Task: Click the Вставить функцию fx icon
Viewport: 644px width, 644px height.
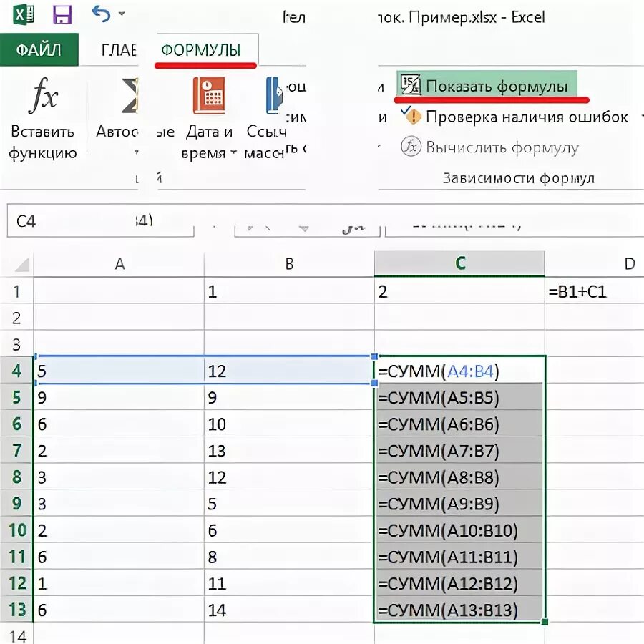Action: click(x=43, y=97)
